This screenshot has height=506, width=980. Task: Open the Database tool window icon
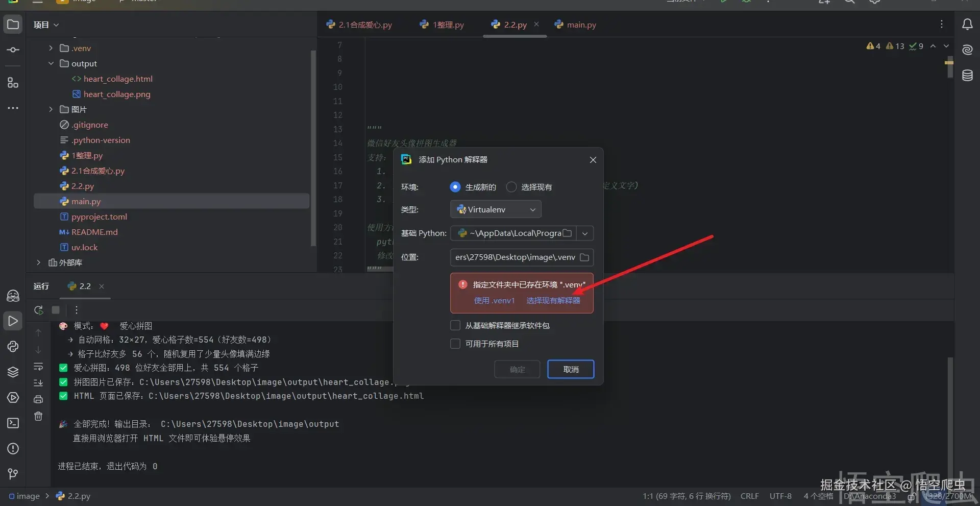967,76
